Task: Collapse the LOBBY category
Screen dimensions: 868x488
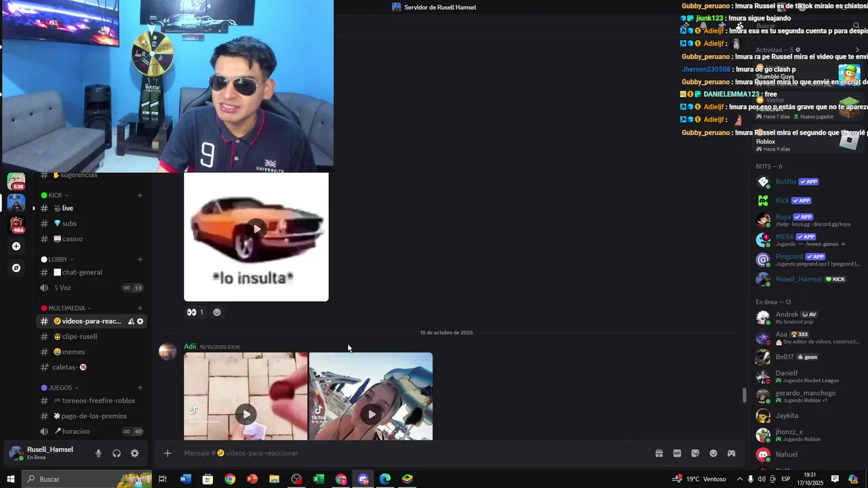Action: pos(58,260)
